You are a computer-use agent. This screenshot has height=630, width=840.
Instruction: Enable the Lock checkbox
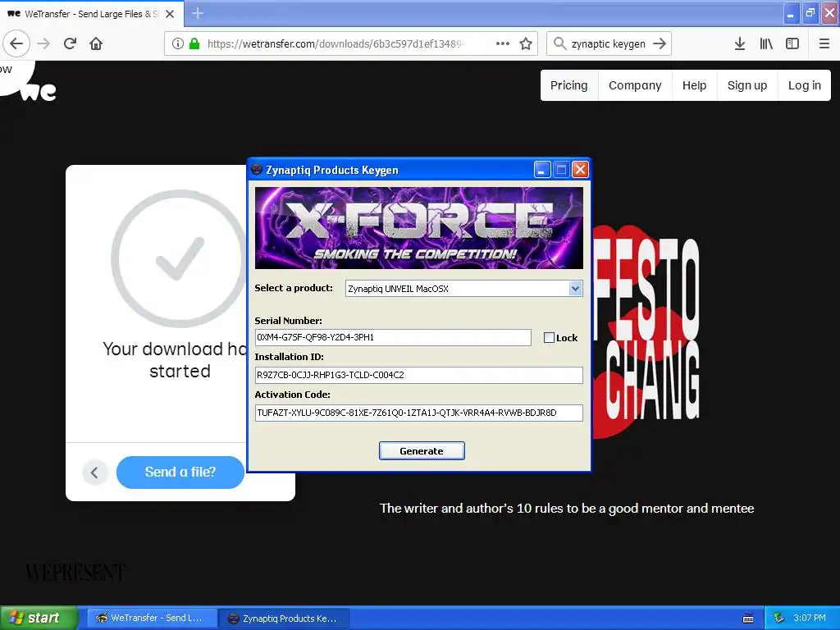[x=549, y=337]
